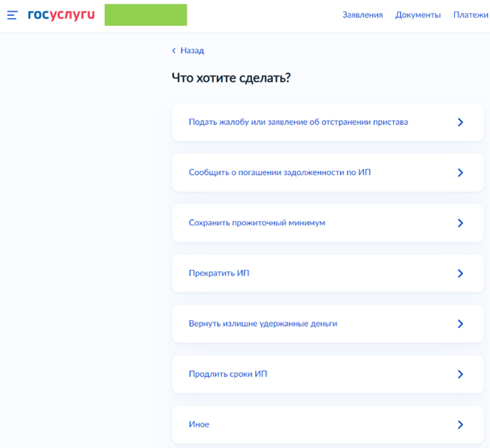
Task: Click the chevron next to Продлить сроки ИП
Action: click(461, 374)
